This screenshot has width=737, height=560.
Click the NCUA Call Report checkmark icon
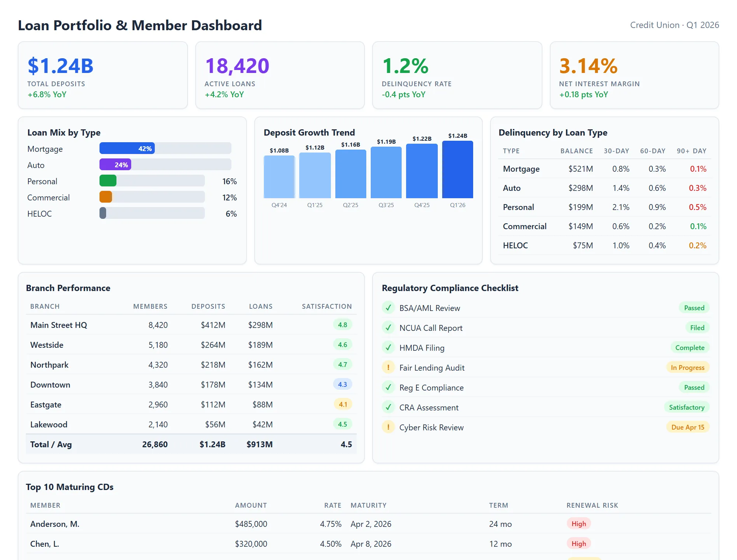(x=388, y=328)
